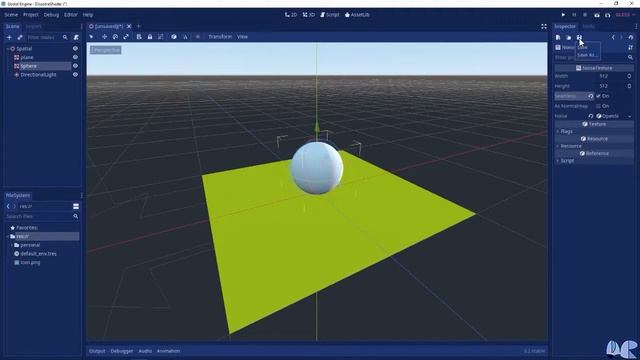Screen dimensions: 640x360
Task: Create new resource in Inspector
Action: (x=558, y=38)
